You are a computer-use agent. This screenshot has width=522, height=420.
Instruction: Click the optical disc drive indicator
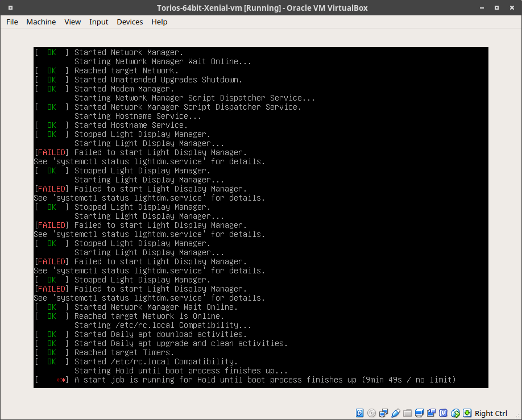372,413
